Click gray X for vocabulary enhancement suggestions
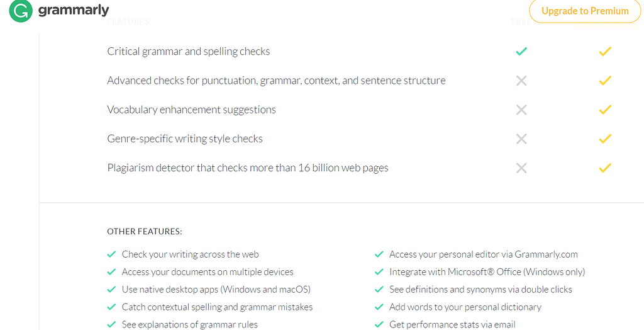This screenshot has height=330, width=644. [521, 110]
